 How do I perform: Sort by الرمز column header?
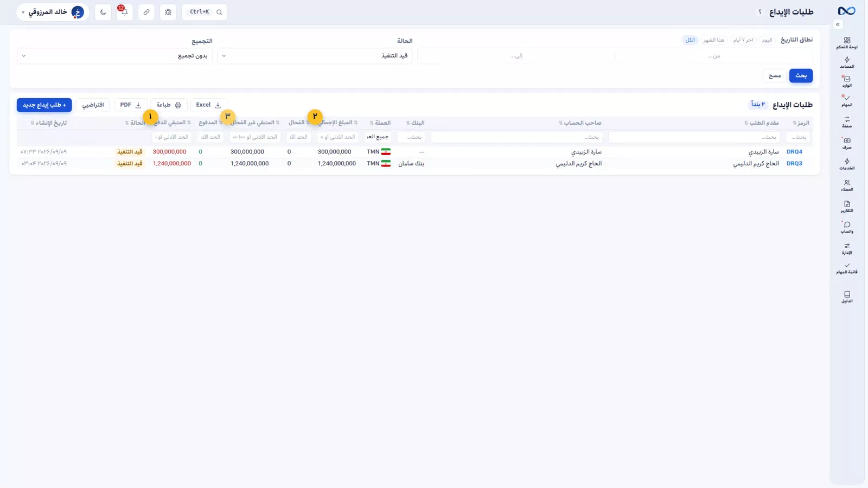(801, 123)
